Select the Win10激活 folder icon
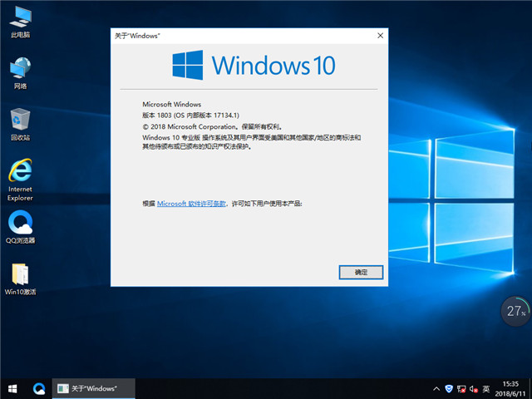This screenshot has height=399, width=532. 20,279
